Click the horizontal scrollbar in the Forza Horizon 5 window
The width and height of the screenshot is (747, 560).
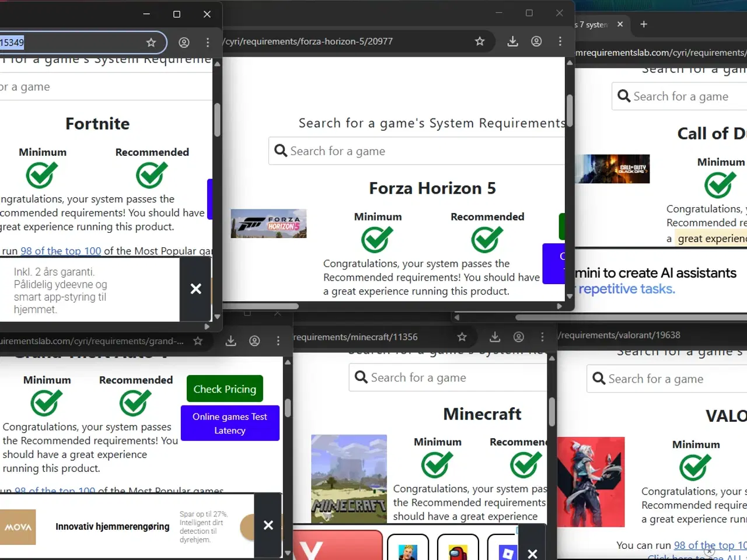click(x=263, y=306)
